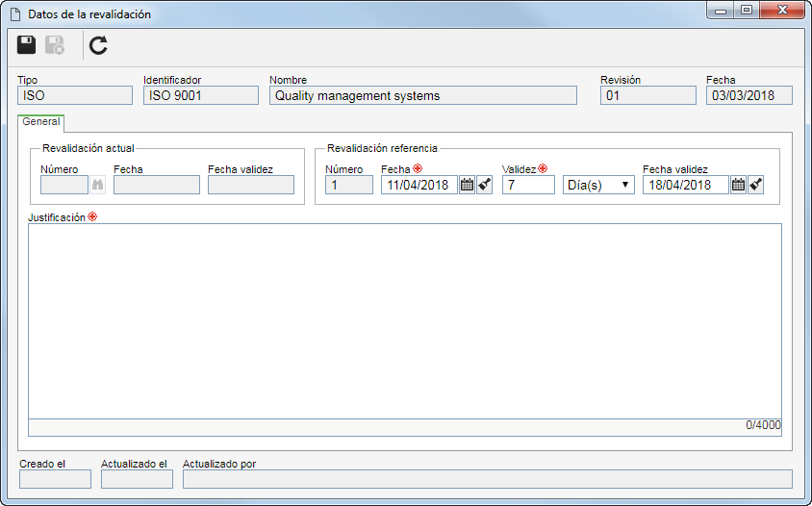Refresh the revalidation data
This screenshot has width=812, height=506.
coord(98,45)
